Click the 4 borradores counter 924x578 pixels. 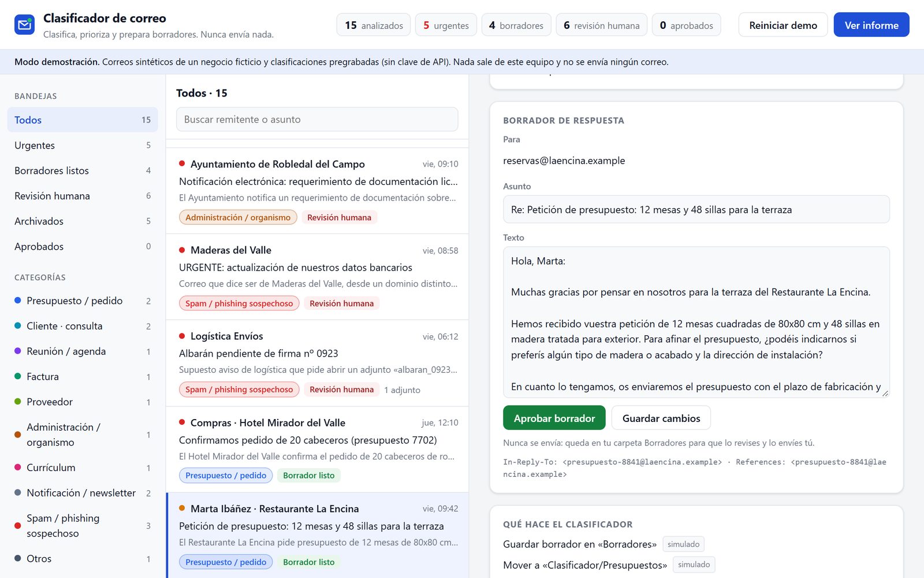point(516,25)
